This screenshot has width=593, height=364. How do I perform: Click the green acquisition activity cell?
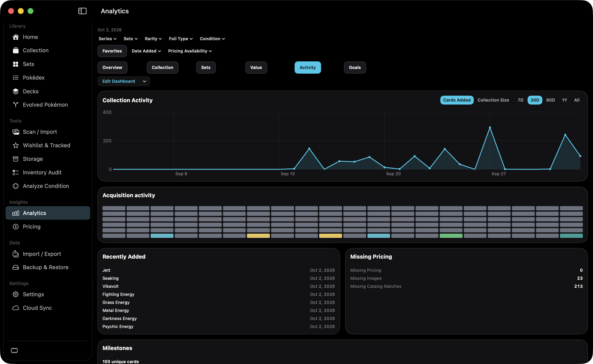pyautogui.click(x=451, y=236)
